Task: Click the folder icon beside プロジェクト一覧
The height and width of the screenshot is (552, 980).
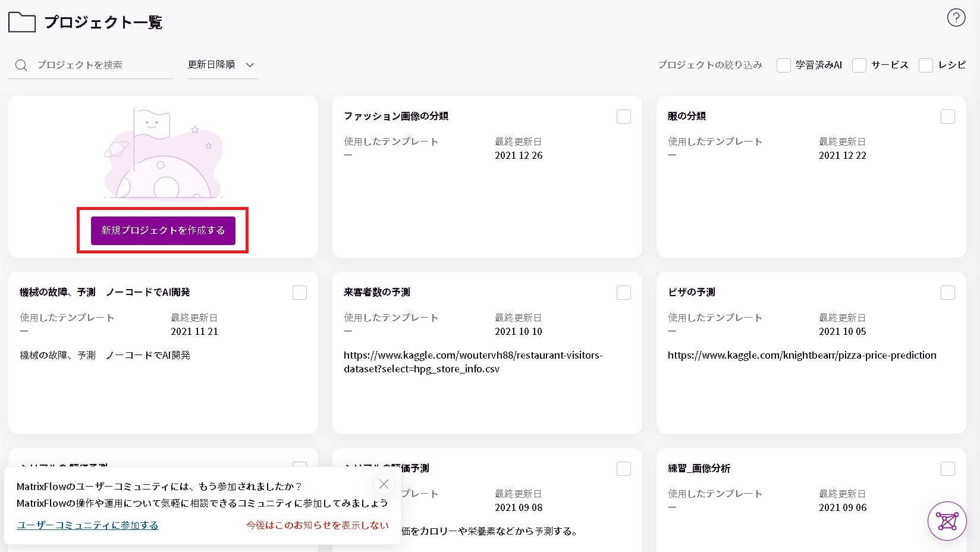Action: pos(22,22)
